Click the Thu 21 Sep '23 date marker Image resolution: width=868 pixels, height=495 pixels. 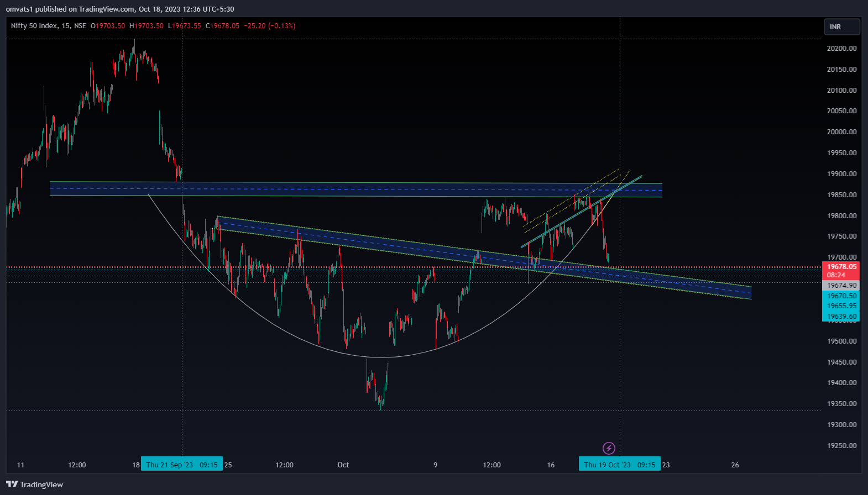(x=182, y=465)
